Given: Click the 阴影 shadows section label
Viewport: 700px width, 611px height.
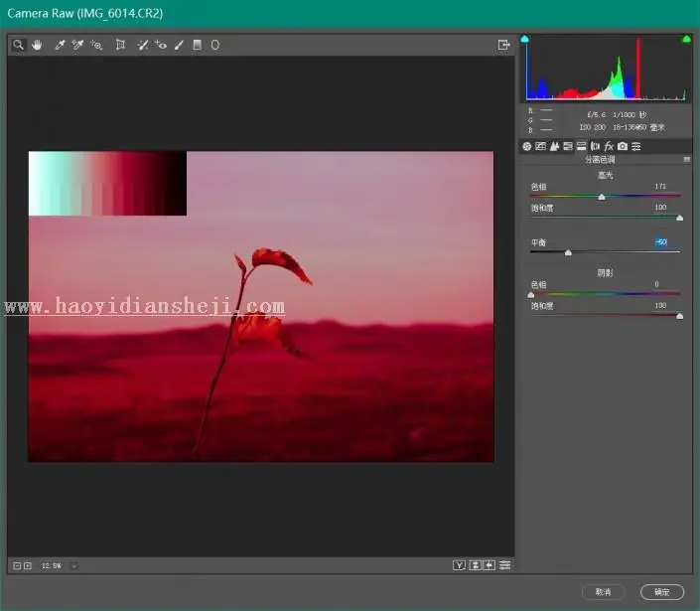Looking at the screenshot, I should pyautogui.click(x=606, y=273).
